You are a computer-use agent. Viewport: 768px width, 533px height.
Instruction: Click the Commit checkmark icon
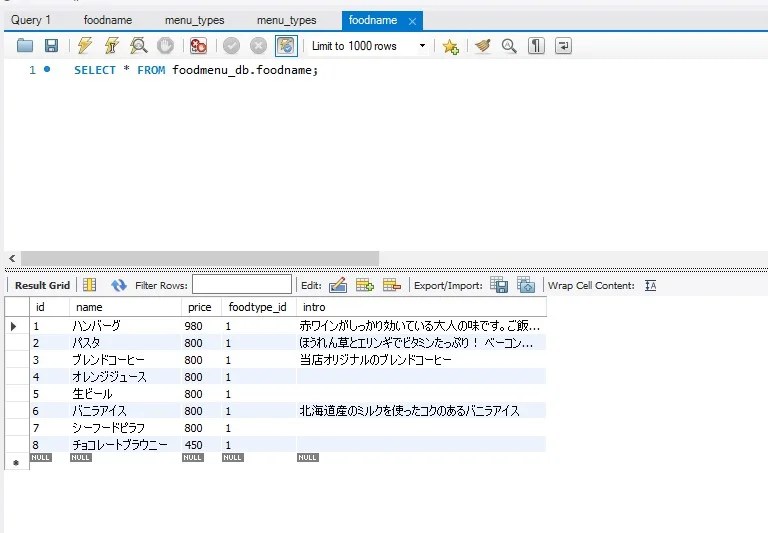tap(231, 46)
